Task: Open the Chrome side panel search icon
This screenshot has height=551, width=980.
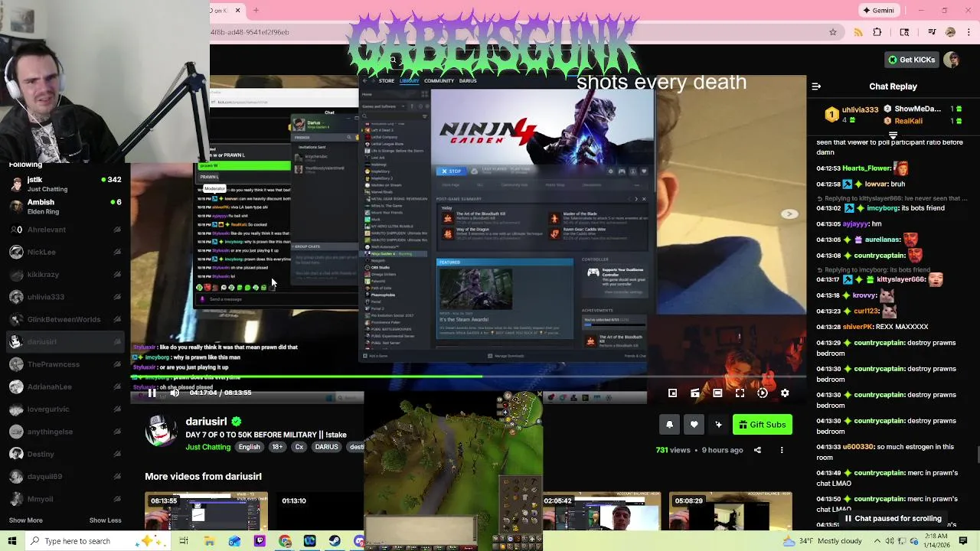Action: [x=904, y=32]
